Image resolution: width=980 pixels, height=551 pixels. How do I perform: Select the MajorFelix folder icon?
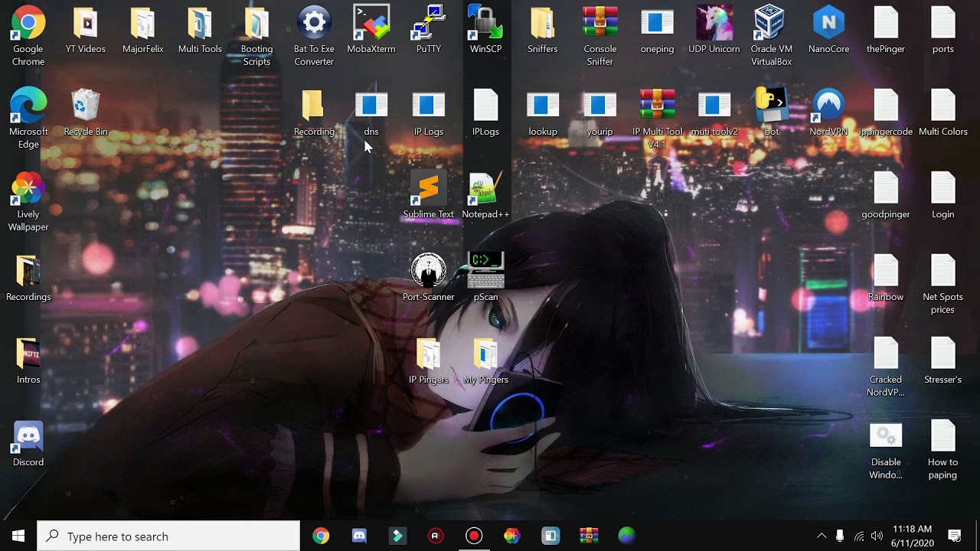[x=143, y=24]
